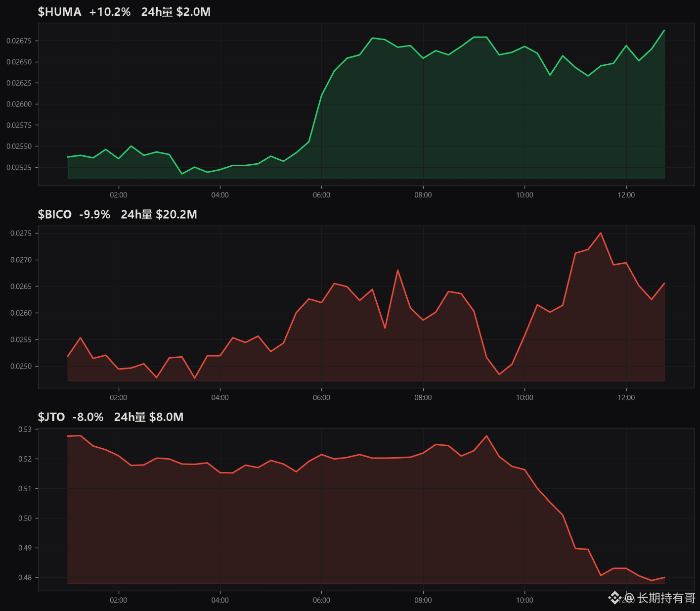Click the 0.50 price axis label
The image size is (700, 611).
click(x=25, y=518)
